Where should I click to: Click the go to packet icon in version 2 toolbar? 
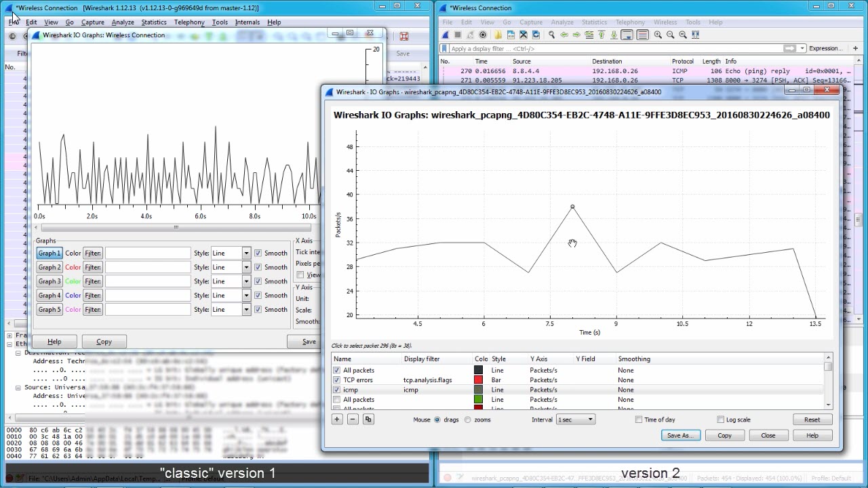[589, 35]
